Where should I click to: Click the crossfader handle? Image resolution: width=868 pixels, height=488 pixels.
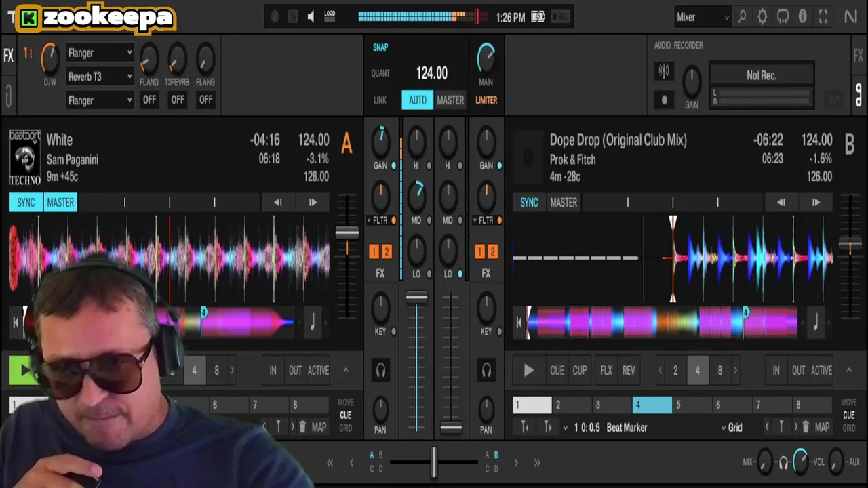point(434,462)
